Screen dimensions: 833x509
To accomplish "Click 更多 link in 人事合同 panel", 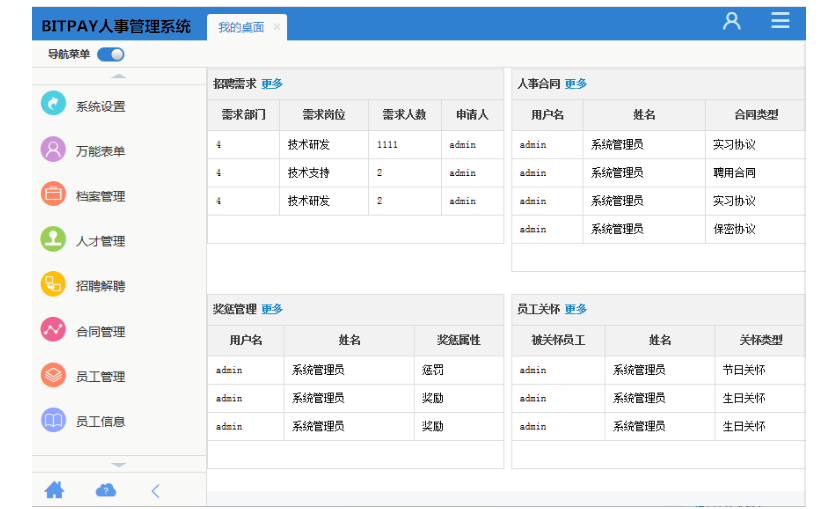I will (576, 83).
